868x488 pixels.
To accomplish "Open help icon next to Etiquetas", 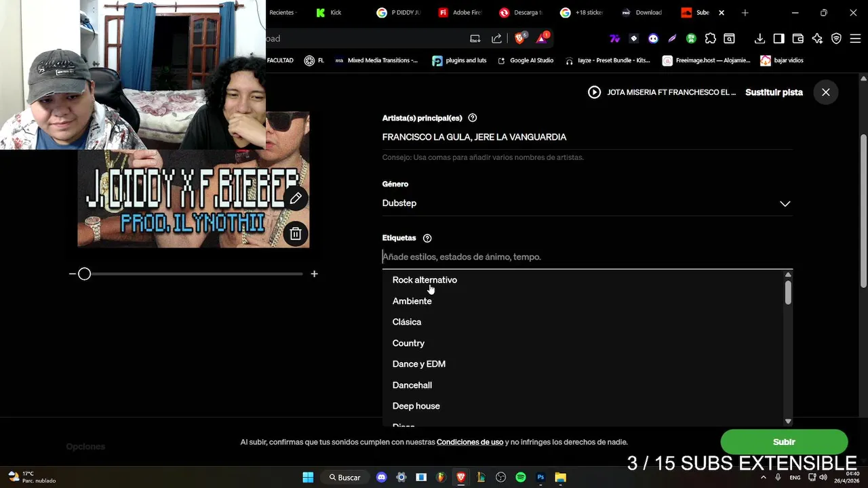I will click(x=427, y=238).
